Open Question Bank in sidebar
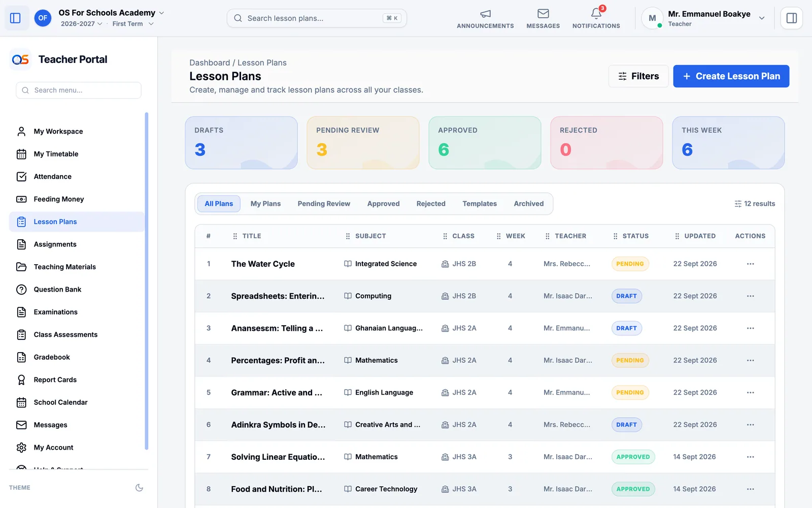The image size is (812, 508). (x=77, y=290)
